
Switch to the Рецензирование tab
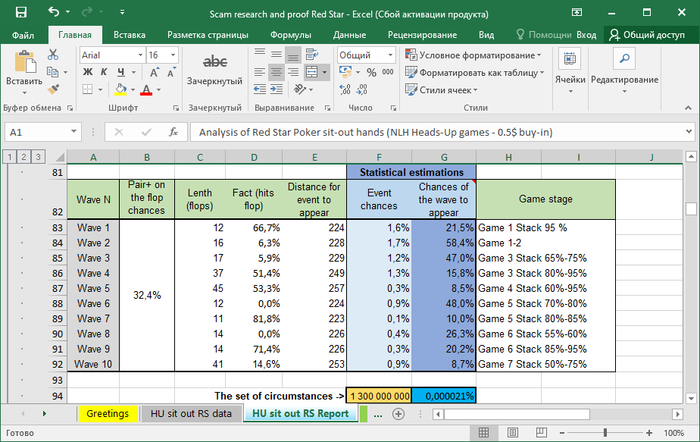(x=422, y=35)
